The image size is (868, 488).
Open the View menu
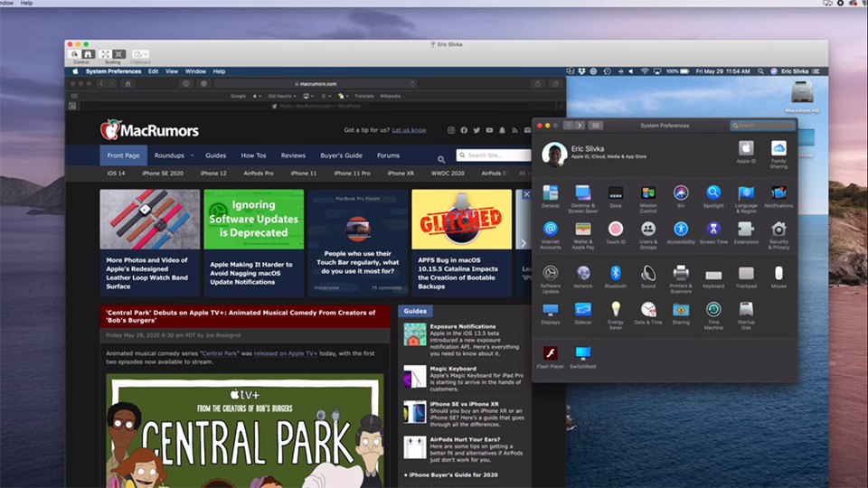point(172,71)
